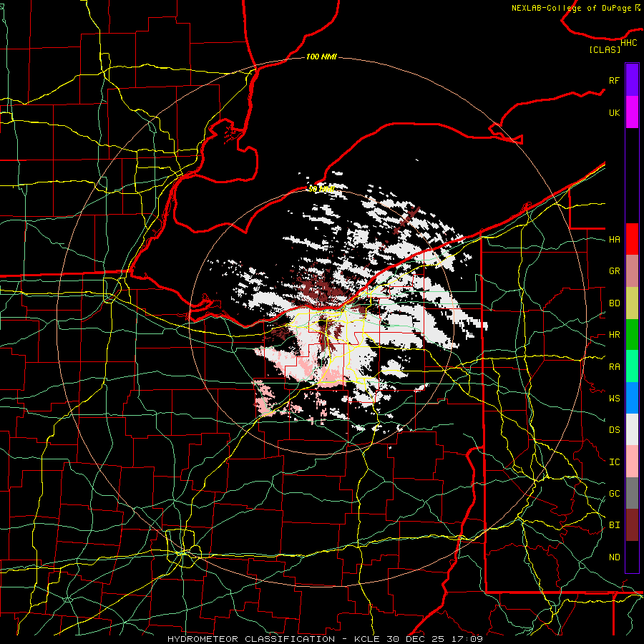Screen dimensions: 644x644
Task: Click the white DS legend swatch
Action: 632,429
